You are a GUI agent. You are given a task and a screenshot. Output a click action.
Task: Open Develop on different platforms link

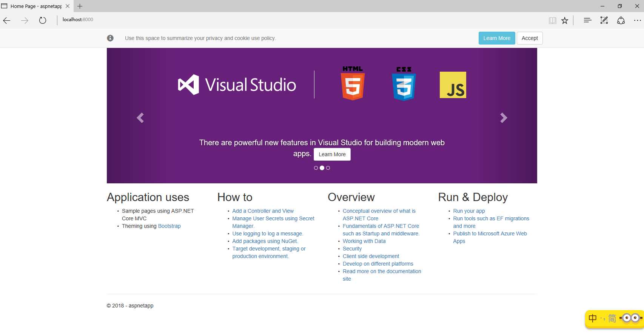click(378, 264)
